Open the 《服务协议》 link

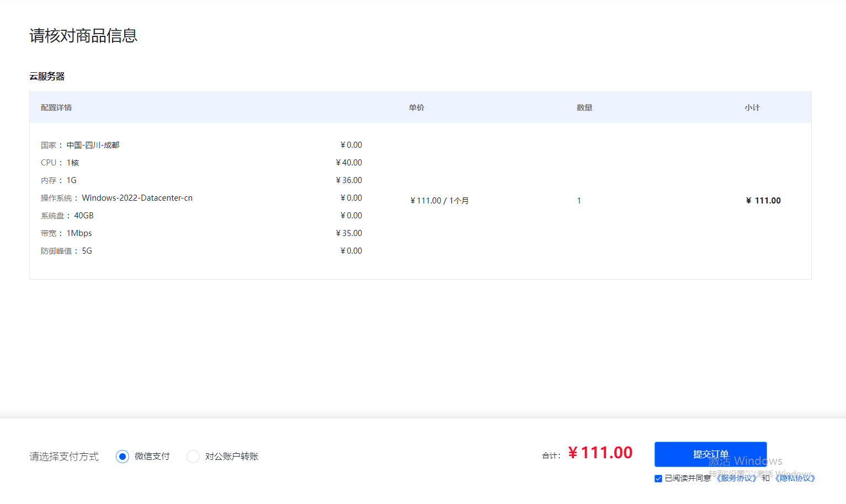pos(736,478)
